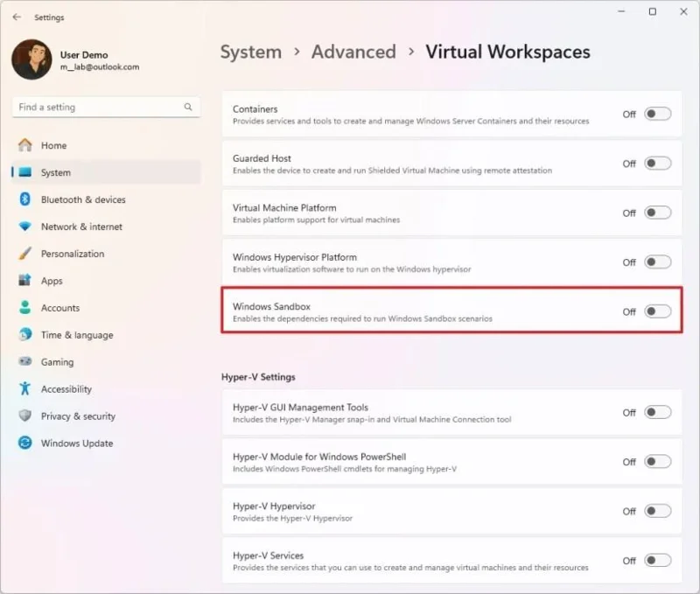The height and width of the screenshot is (594, 700).
Task: Click the Accounts person icon
Action: pyautogui.click(x=25, y=307)
